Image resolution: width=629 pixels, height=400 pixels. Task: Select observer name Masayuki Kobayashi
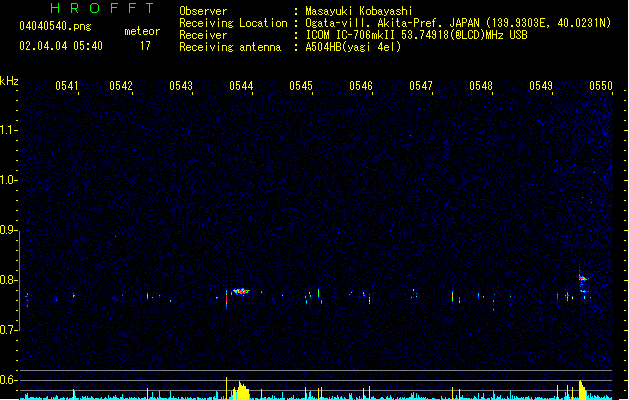[x=358, y=11]
